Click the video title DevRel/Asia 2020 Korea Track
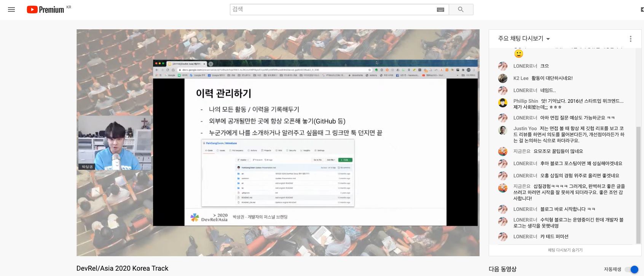Viewport: 644px width, 276px height. tap(122, 268)
